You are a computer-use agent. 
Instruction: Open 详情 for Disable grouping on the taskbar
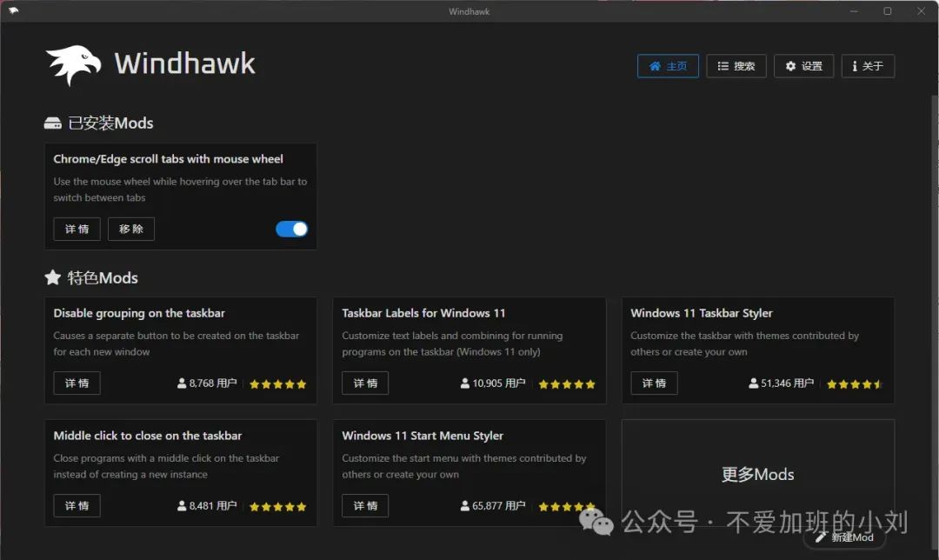click(x=77, y=383)
